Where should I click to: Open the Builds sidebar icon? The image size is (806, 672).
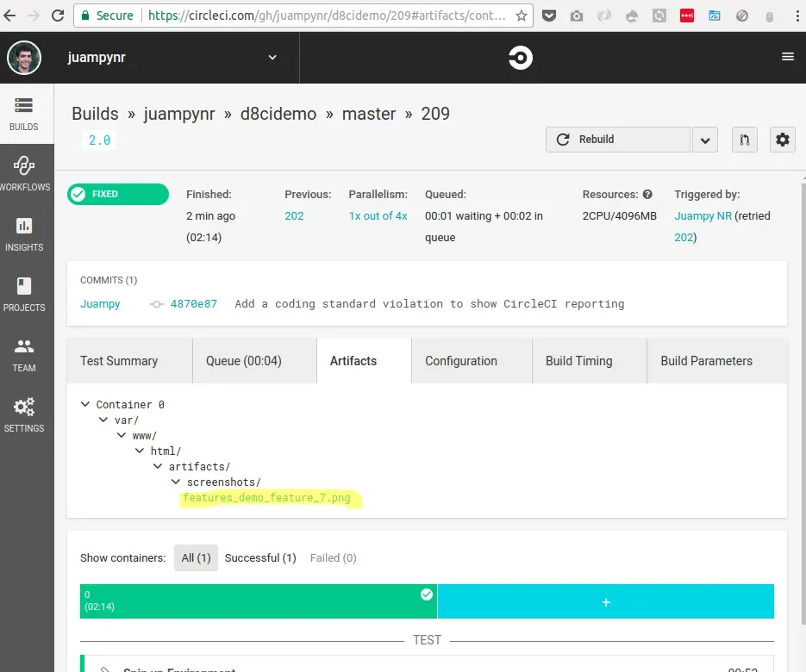pyautogui.click(x=23, y=106)
